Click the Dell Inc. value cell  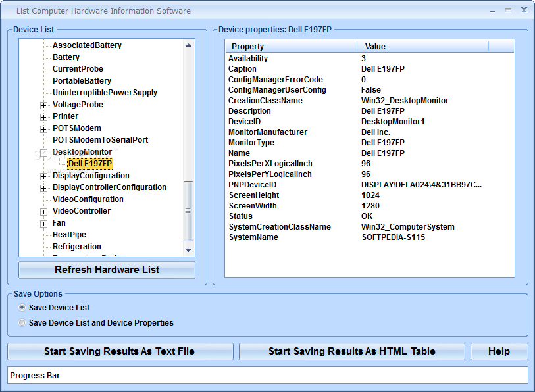pyautogui.click(x=376, y=132)
